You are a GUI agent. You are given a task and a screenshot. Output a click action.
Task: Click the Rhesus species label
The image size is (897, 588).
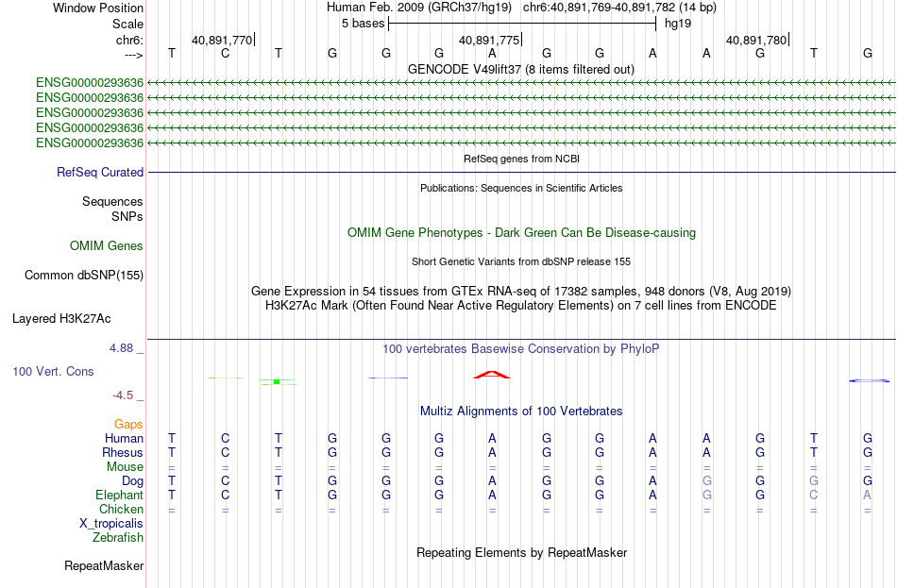point(123,453)
